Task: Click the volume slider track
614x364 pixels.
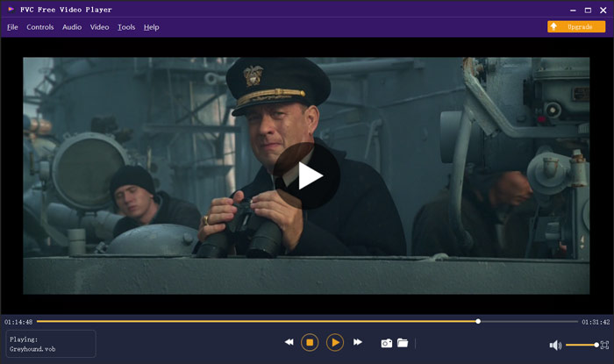Action: pos(581,345)
